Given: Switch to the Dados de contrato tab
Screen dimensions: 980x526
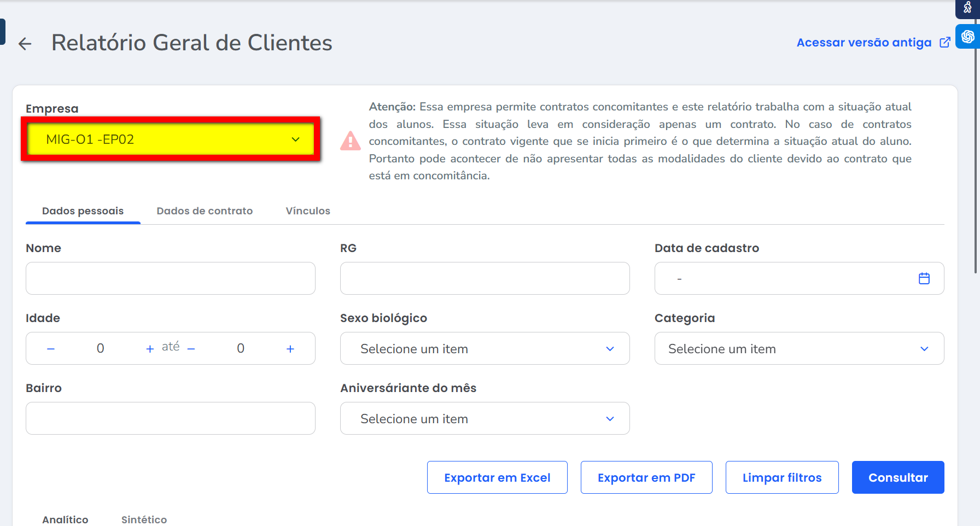Looking at the screenshot, I should click(205, 211).
